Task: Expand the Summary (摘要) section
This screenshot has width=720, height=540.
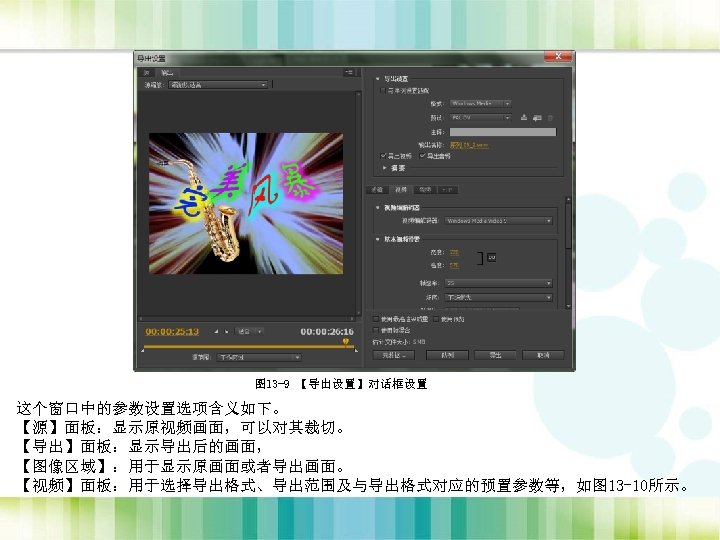Action: tap(384, 168)
